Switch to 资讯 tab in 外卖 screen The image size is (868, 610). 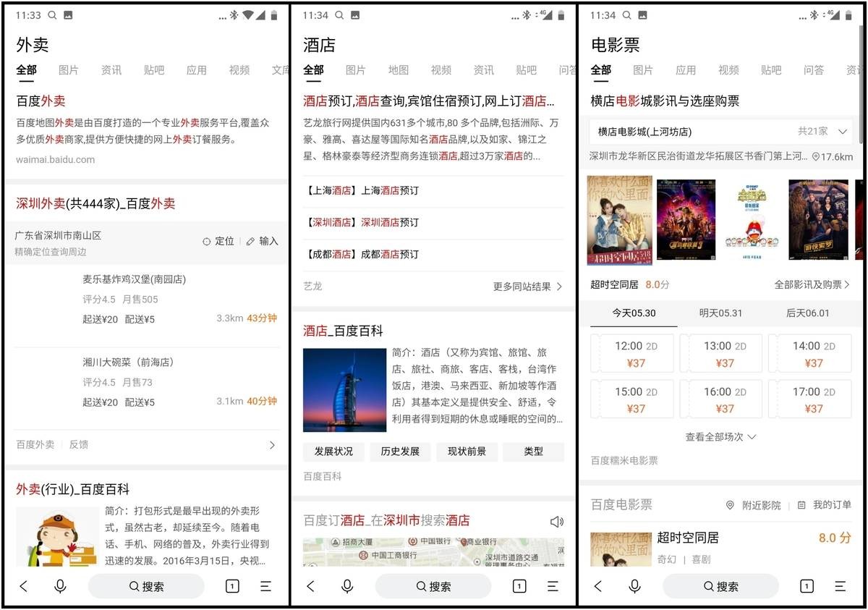click(111, 70)
